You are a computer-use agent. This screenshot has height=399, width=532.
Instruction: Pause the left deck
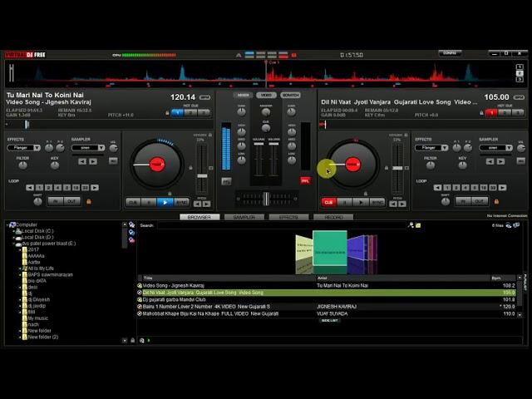pyautogui.click(x=149, y=202)
